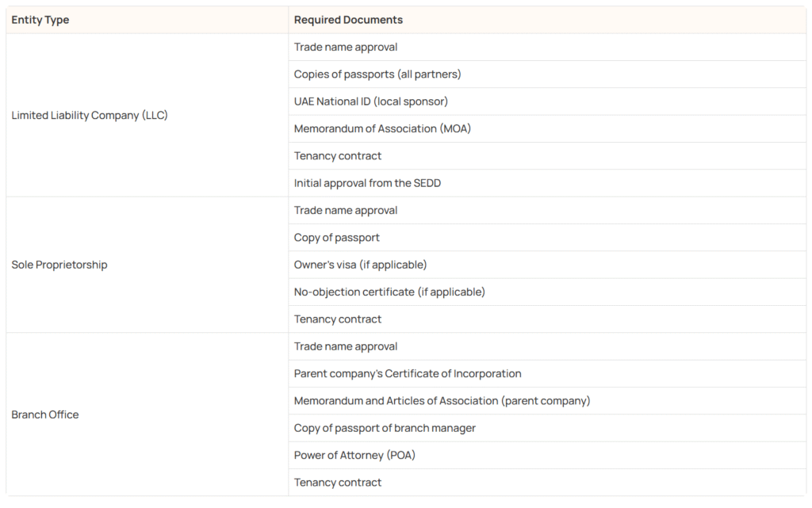
Task: Click No-objection certificate (if applicable) row
Action: pyautogui.click(x=547, y=292)
